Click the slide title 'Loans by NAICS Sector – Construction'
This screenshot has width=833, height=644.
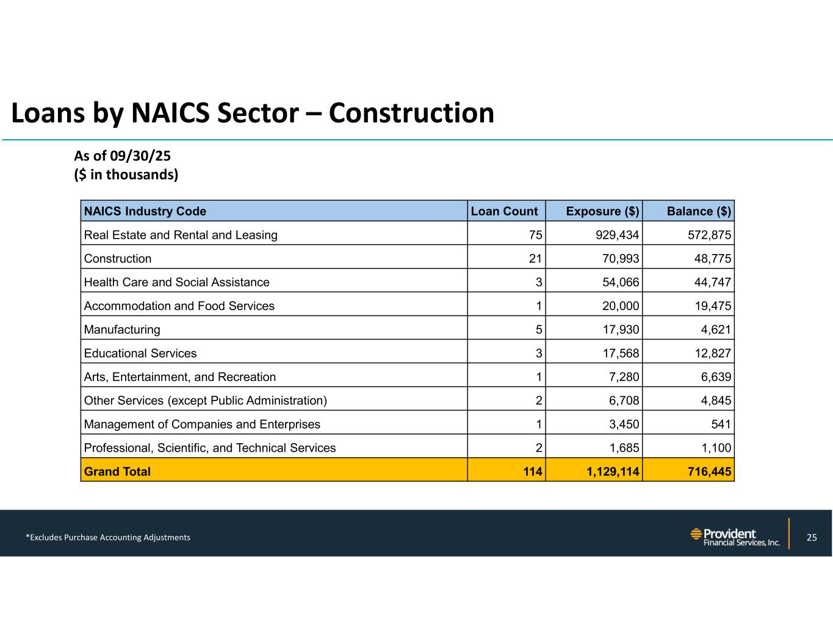click(253, 113)
